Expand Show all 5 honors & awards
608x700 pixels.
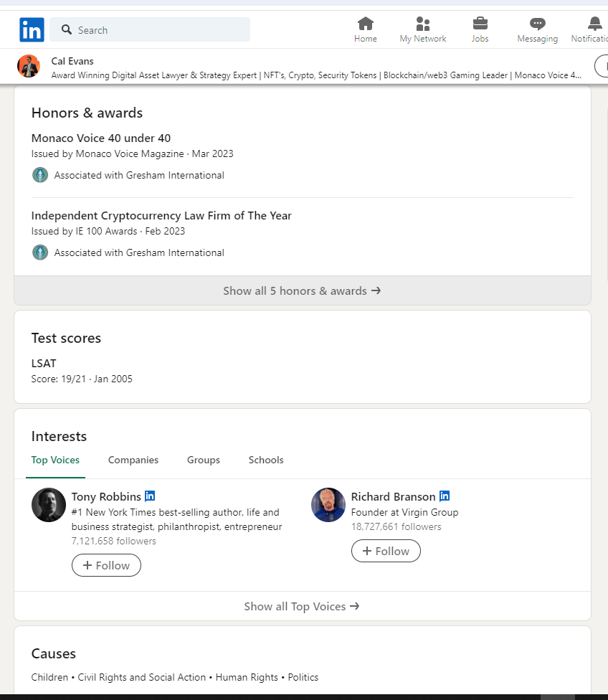pos(303,290)
